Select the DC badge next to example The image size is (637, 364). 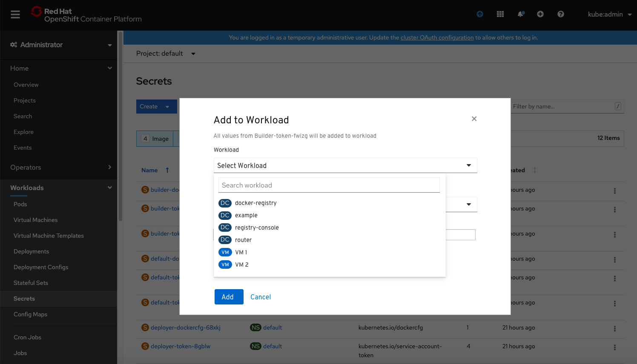click(x=225, y=216)
